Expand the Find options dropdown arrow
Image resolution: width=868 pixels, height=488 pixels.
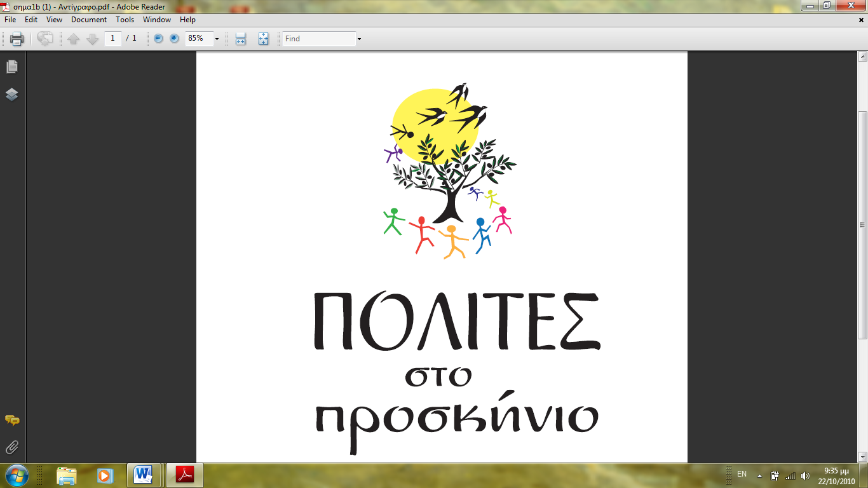pos(359,39)
